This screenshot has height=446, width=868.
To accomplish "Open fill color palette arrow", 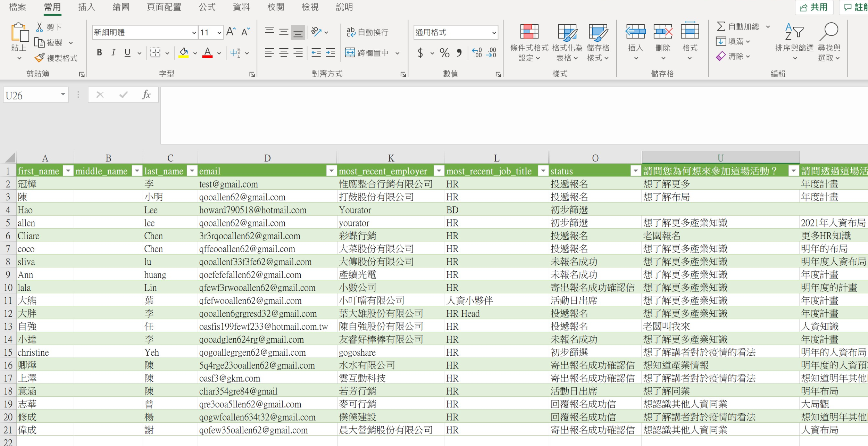I will pyautogui.click(x=195, y=53).
